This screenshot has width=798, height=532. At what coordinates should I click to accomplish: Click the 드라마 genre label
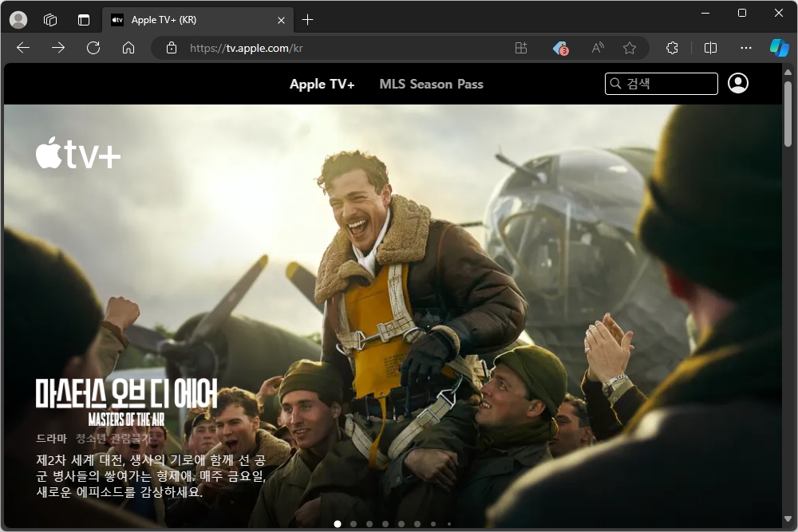coord(51,439)
